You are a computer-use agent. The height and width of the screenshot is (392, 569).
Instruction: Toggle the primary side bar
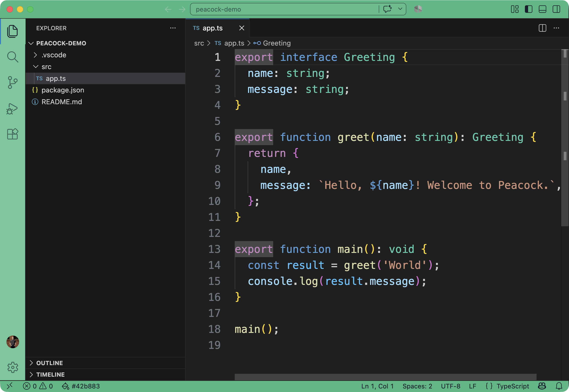pos(529,9)
